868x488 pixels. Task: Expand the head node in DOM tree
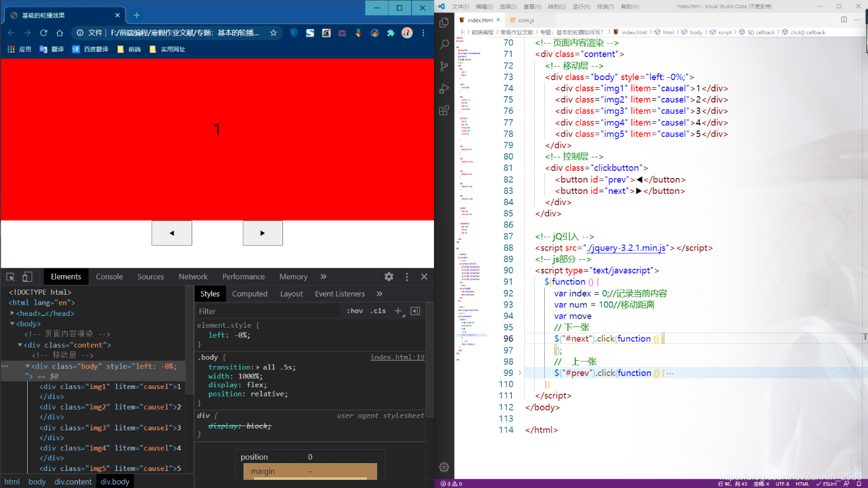pos(12,313)
